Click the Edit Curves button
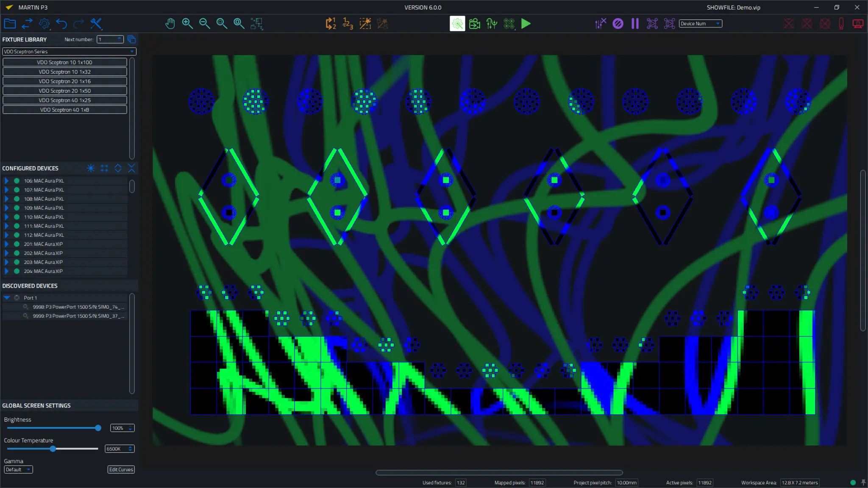868x488 pixels. [121, 469]
